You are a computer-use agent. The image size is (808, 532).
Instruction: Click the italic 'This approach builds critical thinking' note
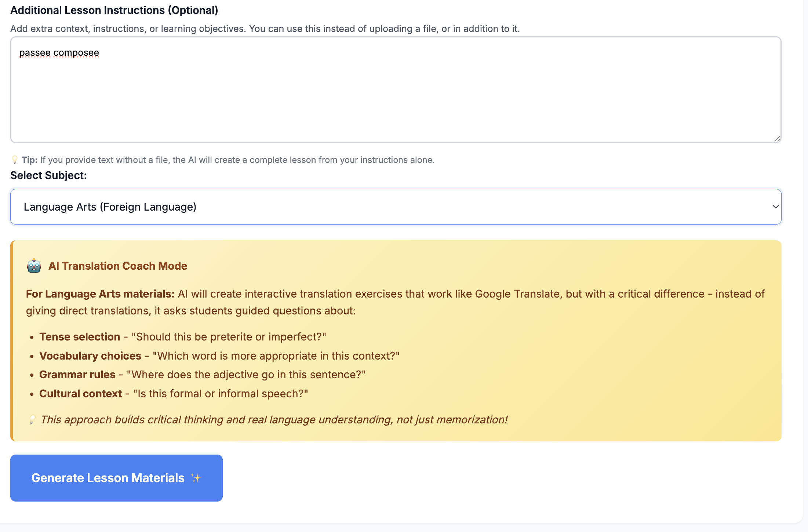pos(274,420)
